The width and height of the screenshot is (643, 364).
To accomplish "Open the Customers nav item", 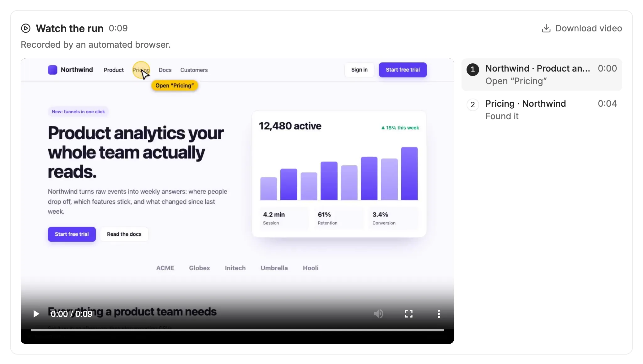I will (x=194, y=70).
